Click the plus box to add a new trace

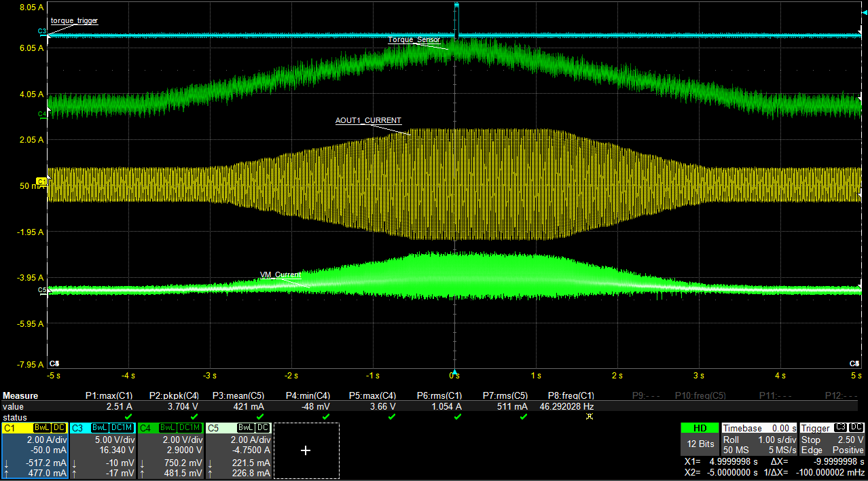pos(306,450)
